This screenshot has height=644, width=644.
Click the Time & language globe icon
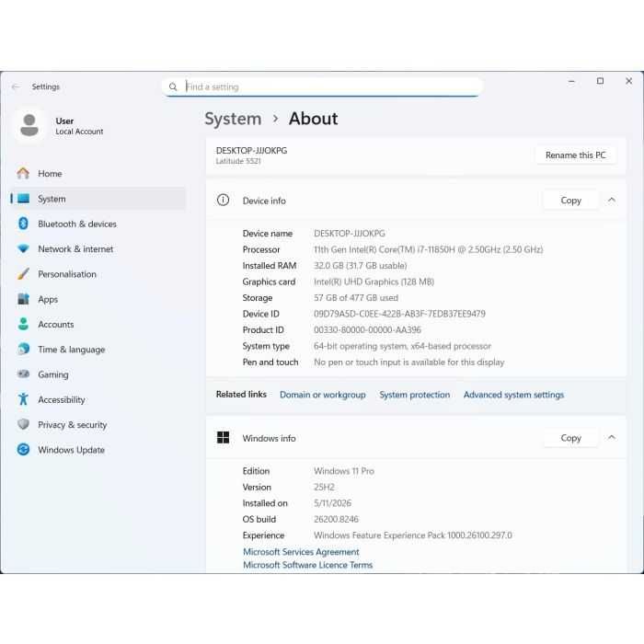(23, 349)
